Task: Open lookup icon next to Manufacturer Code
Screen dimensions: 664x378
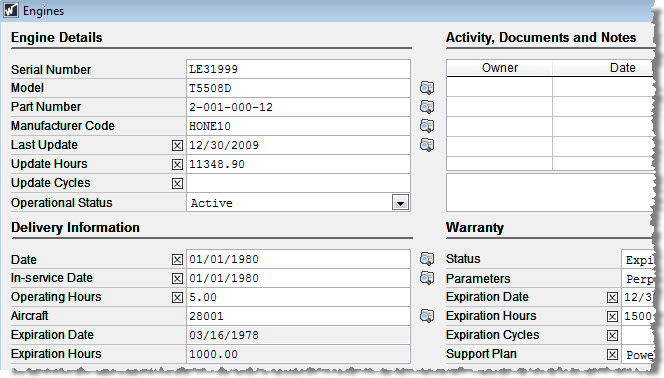Action: pyautogui.click(x=427, y=126)
